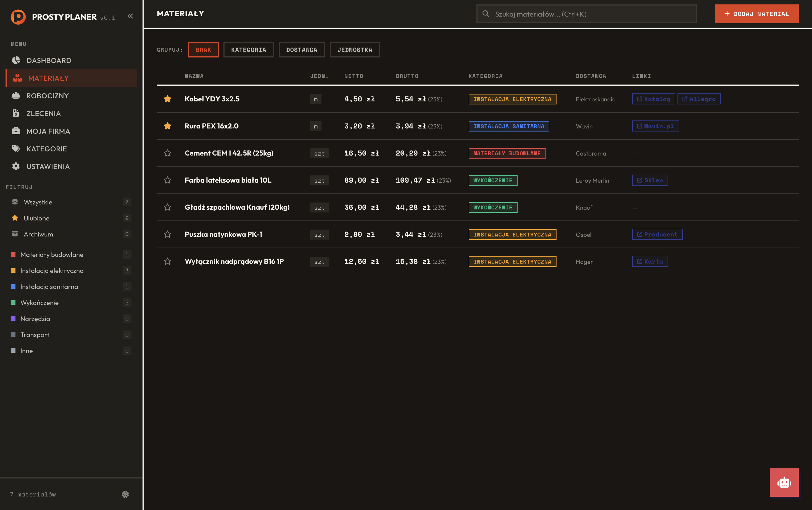812x510 pixels.
Task: Group materials by Dostawca
Action: click(x=302, y=50)
